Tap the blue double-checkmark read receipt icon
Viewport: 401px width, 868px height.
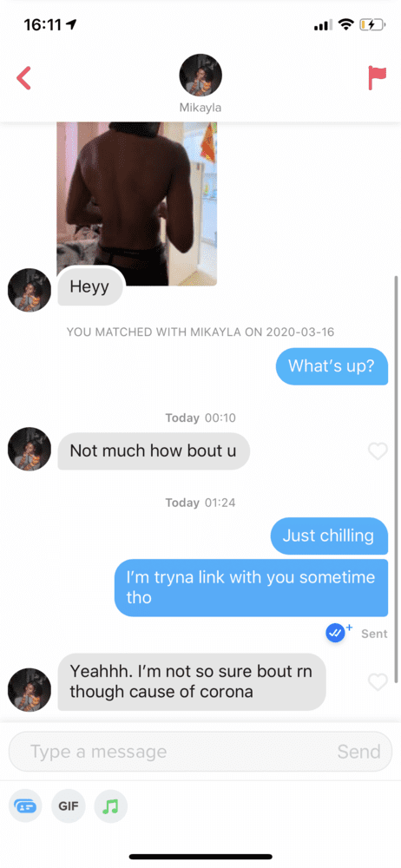pyautogui.click(x=335, y=633)
